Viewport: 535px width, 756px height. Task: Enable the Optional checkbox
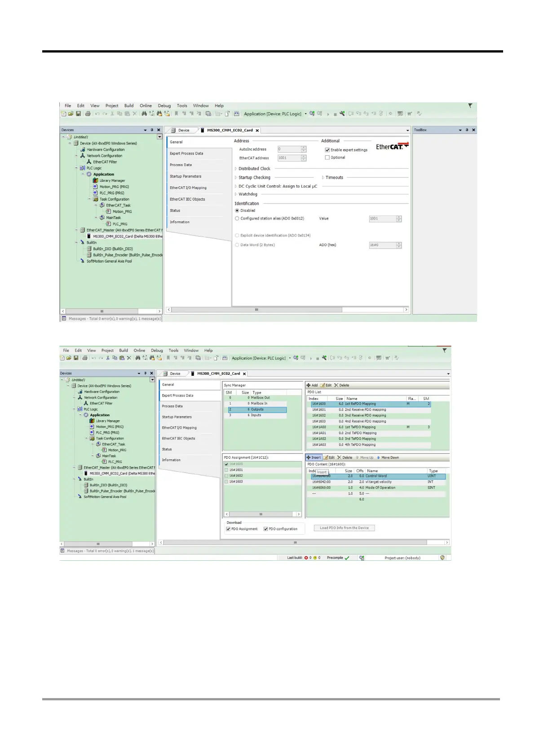(327, 158)
